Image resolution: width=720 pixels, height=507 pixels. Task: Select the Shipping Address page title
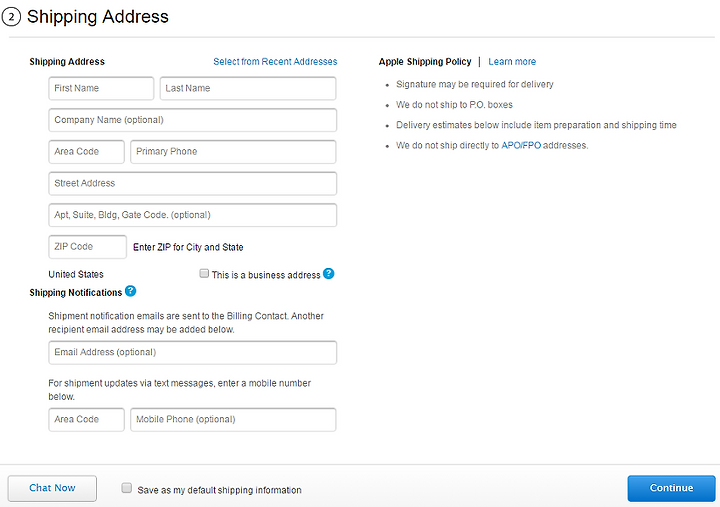click(x=98, y=17)
